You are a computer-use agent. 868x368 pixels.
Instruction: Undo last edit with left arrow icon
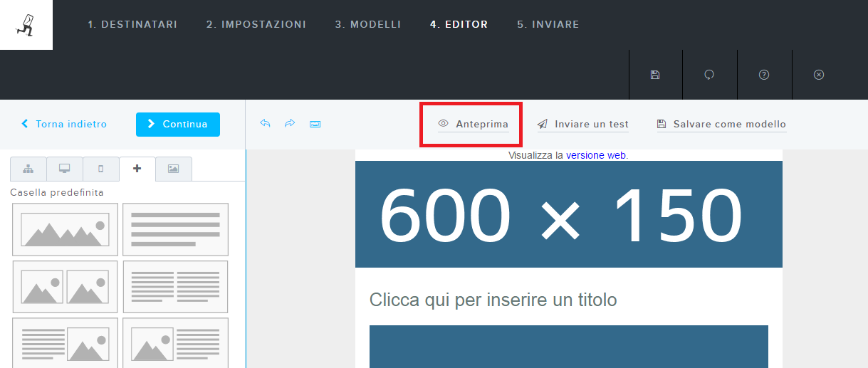(265, 124)
